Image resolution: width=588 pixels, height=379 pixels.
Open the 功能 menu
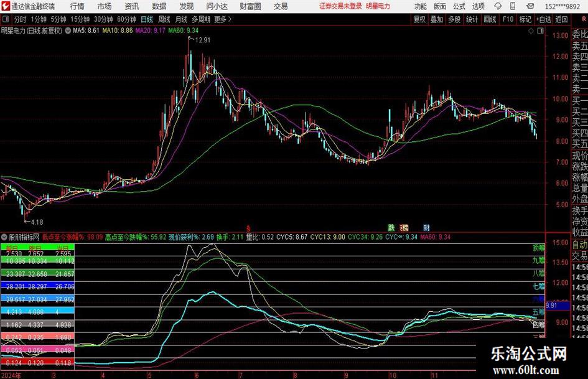coord(421,6)
